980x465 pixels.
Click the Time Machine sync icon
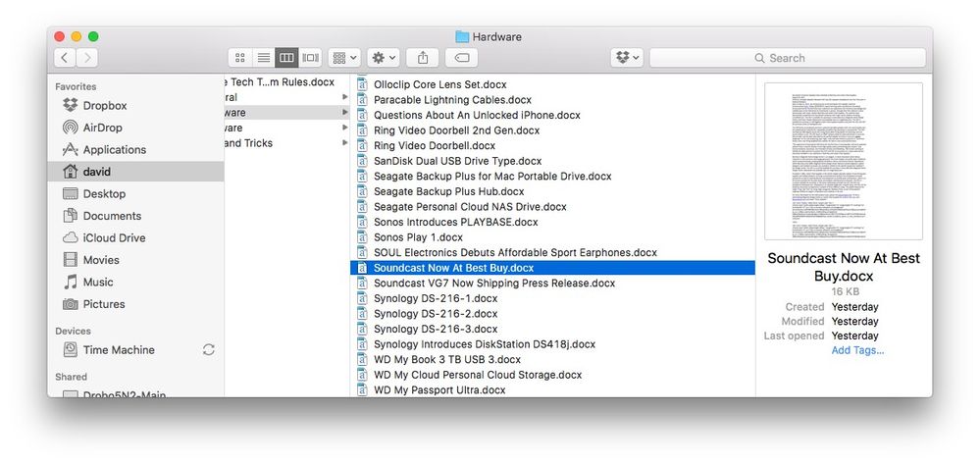[209, 350]
